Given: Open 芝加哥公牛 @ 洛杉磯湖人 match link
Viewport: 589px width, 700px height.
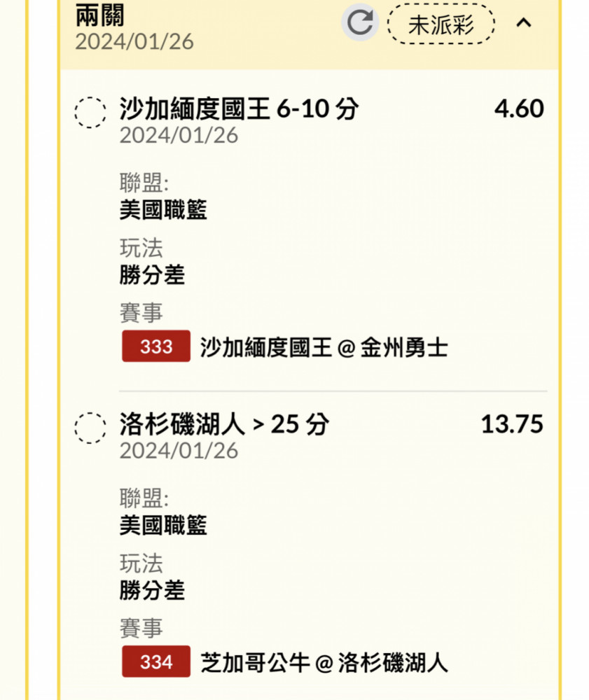Looking at the screenshot, I should (x=324, y=662).
